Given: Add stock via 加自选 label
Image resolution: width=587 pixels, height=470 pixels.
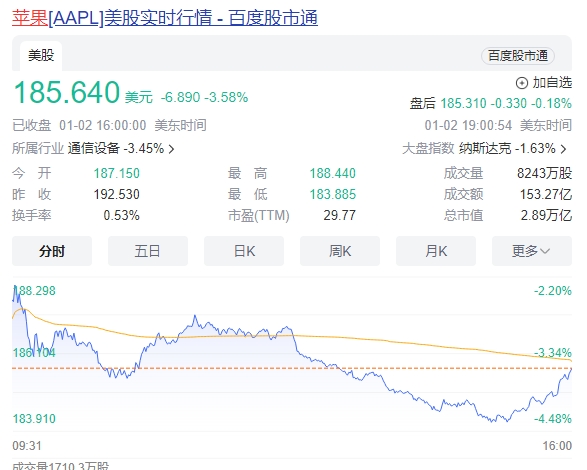Looking at the screenshot, I should (x=552, y=83).
